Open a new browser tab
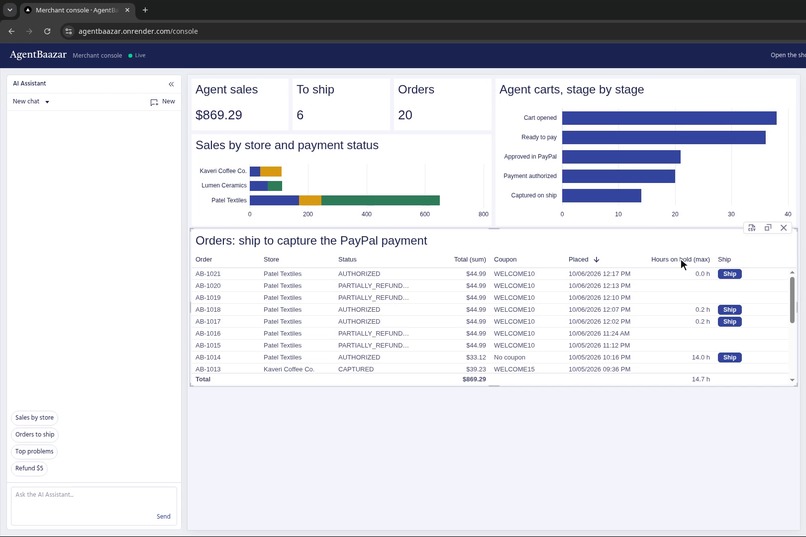Screen dimensions: 806x537 click(x=145, y=10)
